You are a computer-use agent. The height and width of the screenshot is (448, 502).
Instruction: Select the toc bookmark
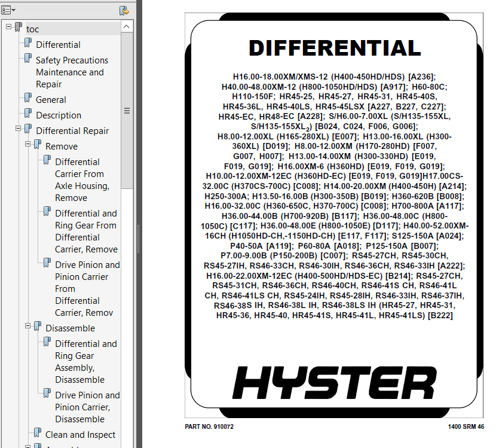pos(32,29)
